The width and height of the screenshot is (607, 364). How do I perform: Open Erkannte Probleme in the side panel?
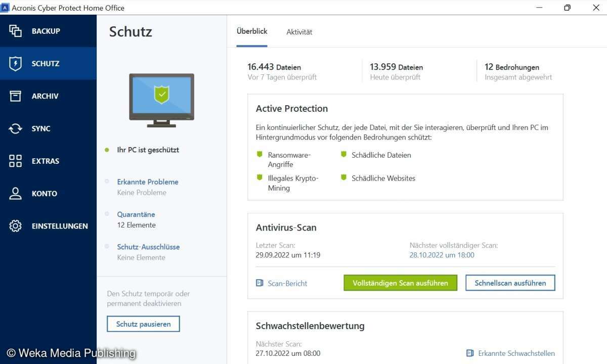[x=148, y=182]
